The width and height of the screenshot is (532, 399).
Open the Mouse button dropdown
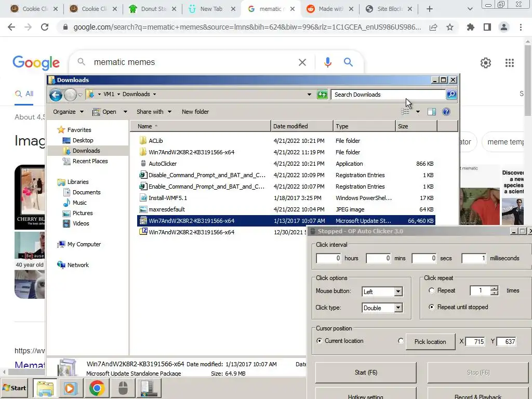click(x=398, y=291)
